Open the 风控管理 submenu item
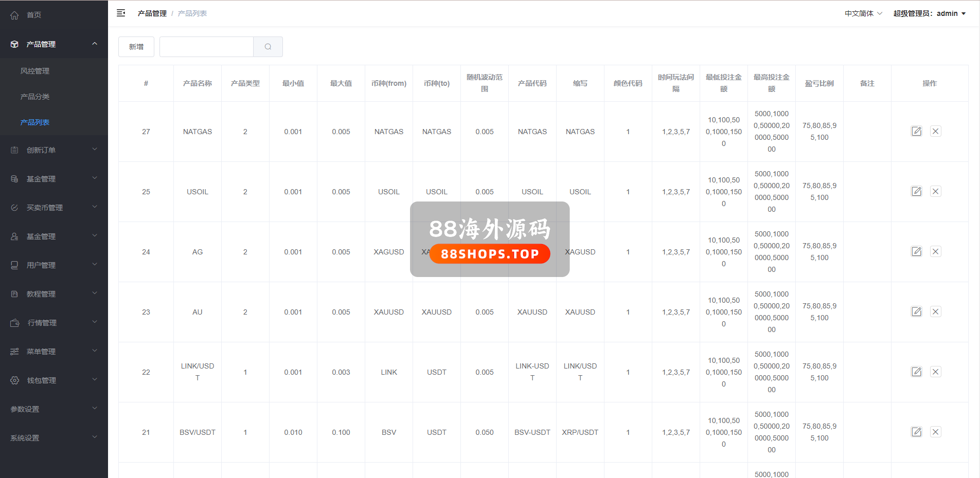 tap(35, 71)
